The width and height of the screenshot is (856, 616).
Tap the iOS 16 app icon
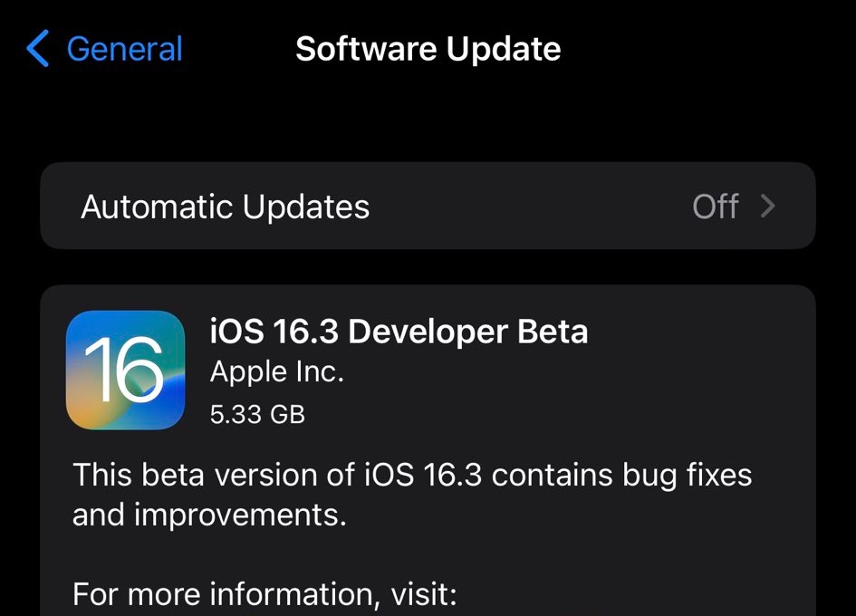pyautogui.click(x=126, y=371)
